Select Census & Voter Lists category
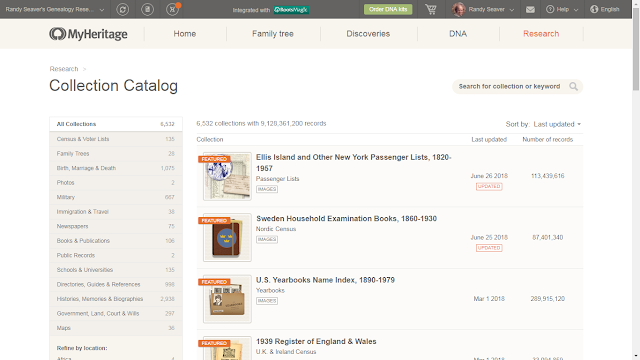Screen dimensions: 640x360 pos(116,139)
